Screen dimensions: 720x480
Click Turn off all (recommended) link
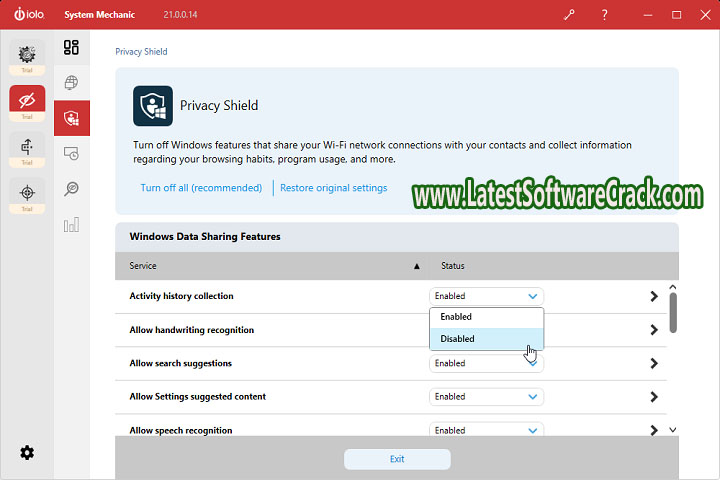[x=201, y=188]
